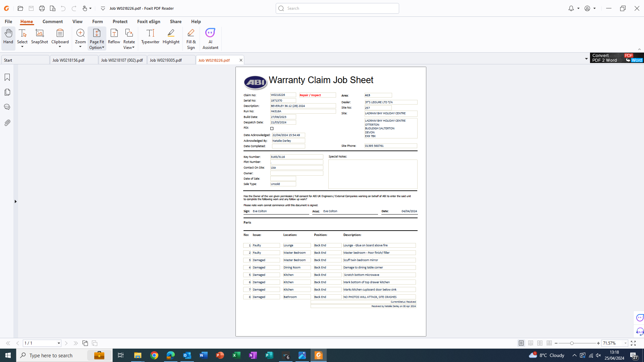Image resolution: width=644 pixels, height=362 pixels.
Task: Open the AI Assistant
Action: (210, 38)
